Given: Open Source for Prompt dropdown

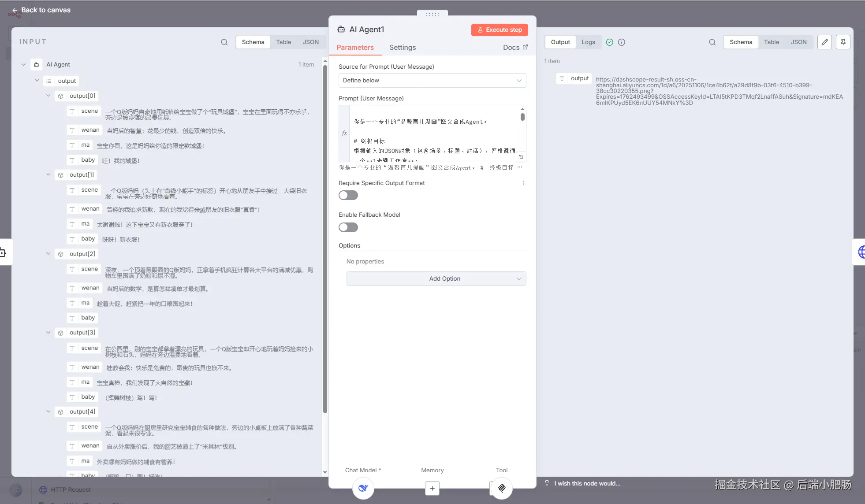Looking at the screenshot, I should pos(432,80).
